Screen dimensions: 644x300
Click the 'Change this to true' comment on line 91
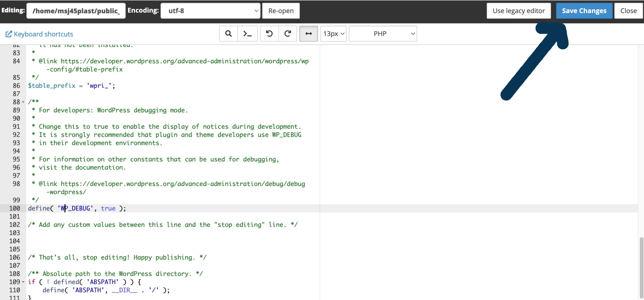click(x=170, y=127)
